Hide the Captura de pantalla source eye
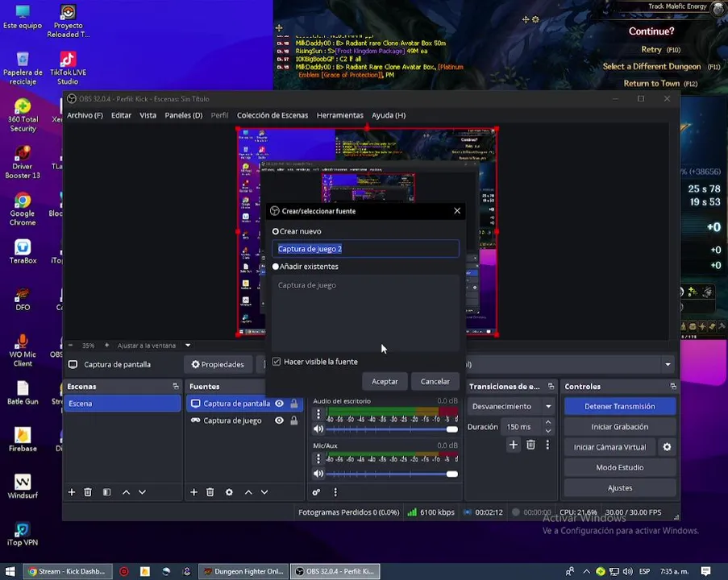Viewport: 728px width, 580px height. [279, 404]
